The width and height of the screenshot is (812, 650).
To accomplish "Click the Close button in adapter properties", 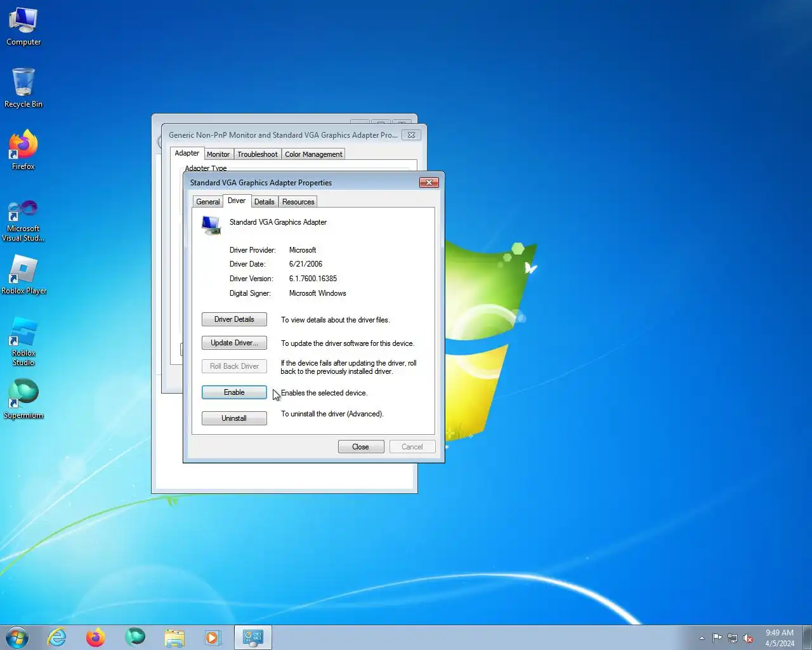I will tap(361, 447).
